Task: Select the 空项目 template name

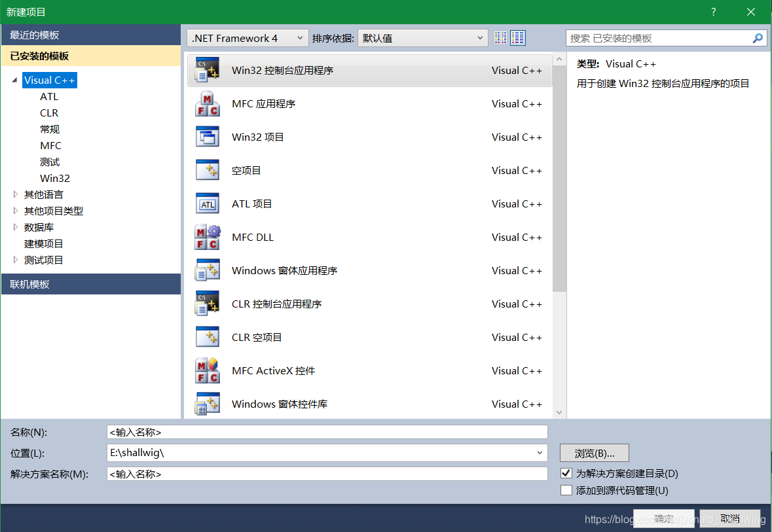Action: pyautogui.click(x=246, y=170)
